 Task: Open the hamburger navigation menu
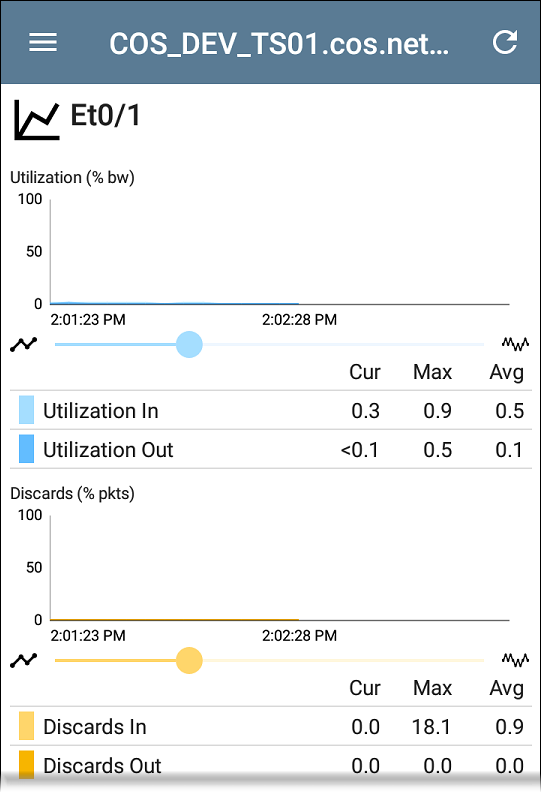tap(43, 42)
